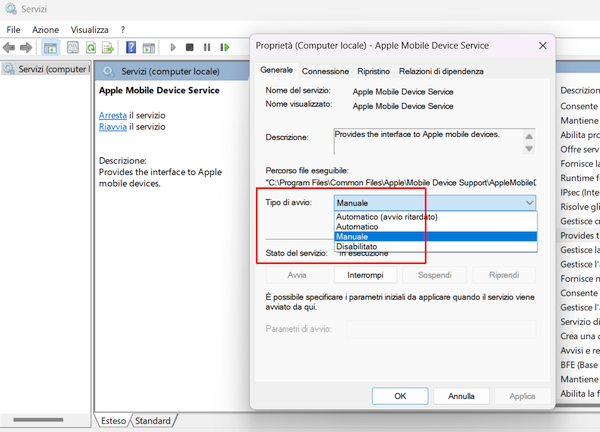
Task: Toggle the action pane toolbar icon
Action: pyautogui.click(x=148, y=47)
